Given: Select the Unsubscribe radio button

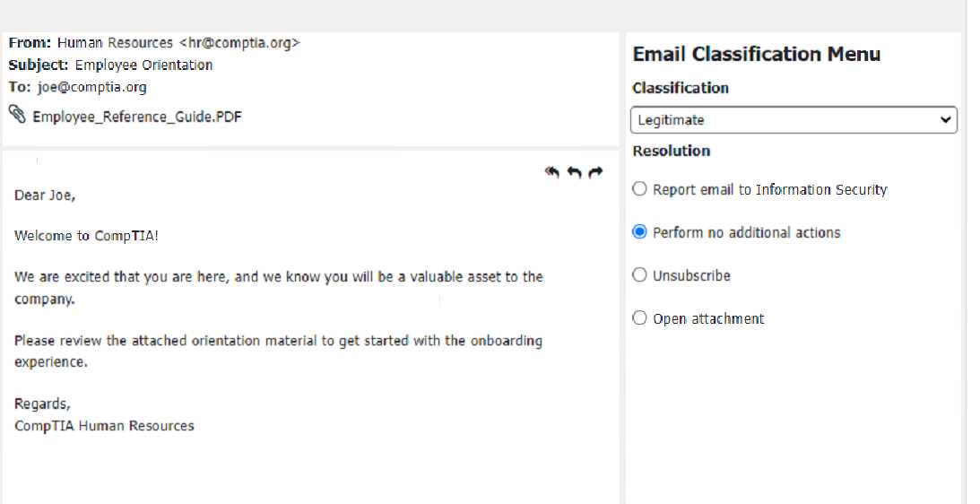Looking at the screenshot, I should pyautogui.click(x=639, y=275).
